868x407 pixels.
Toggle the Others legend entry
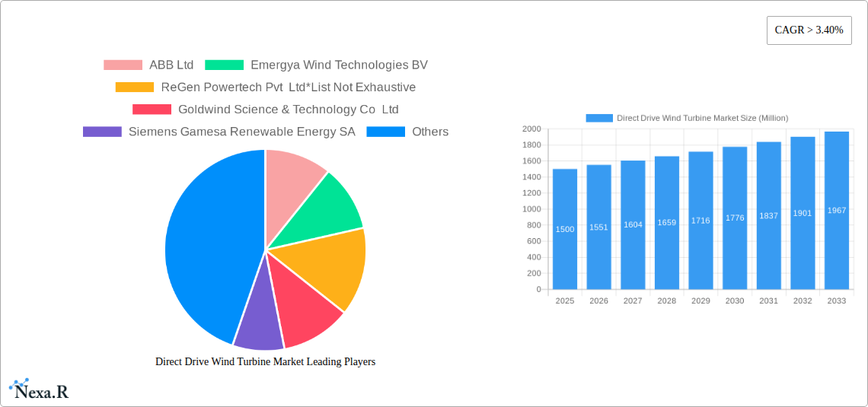pos(429,132)
